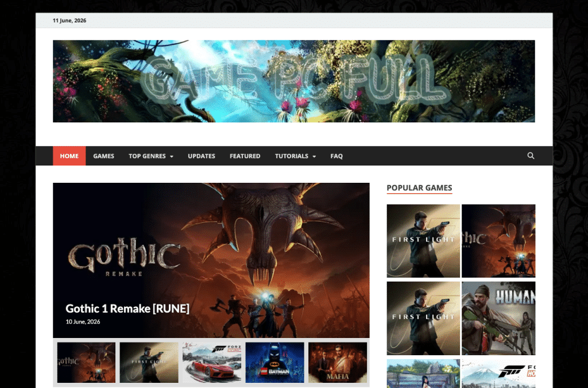Image resolution: width=588 pixels, height=388 pixels.
Task: Open the search magnifier icon in navbar
Action: [531, 156]
